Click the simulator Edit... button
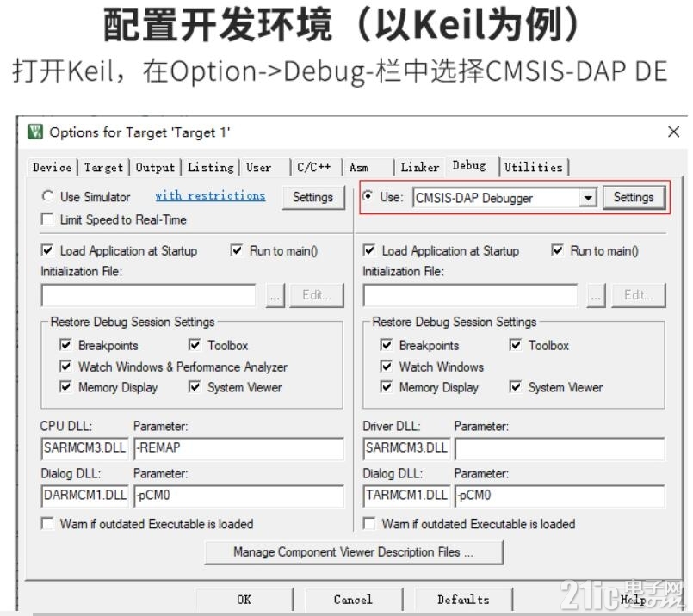693x616 pixels. click(317, 295)
